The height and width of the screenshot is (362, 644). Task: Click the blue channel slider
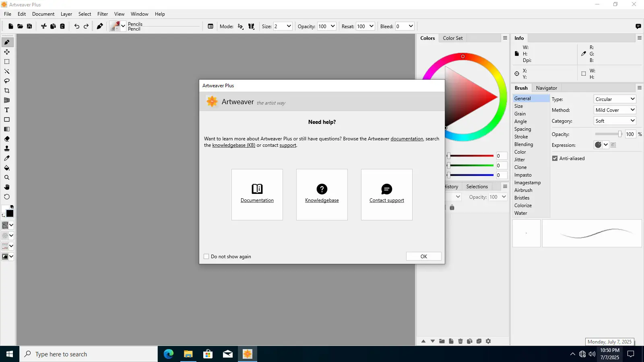pos(471,175)
